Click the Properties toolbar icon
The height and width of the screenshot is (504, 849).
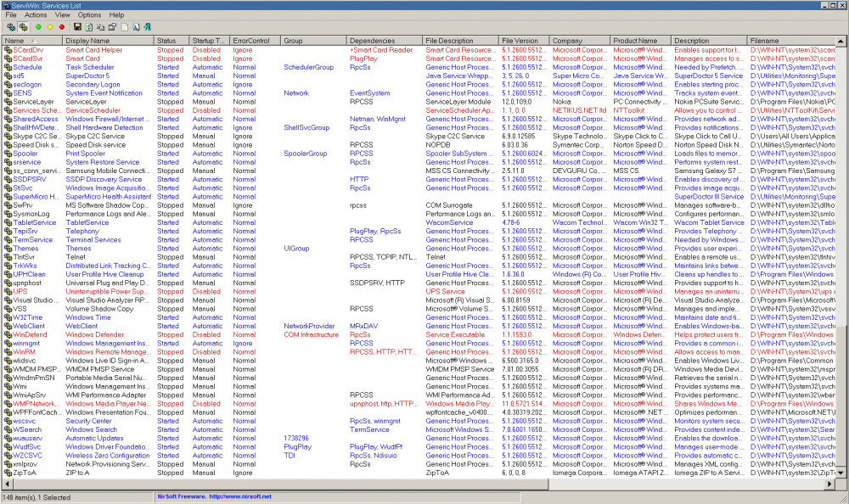coord(113,27)
